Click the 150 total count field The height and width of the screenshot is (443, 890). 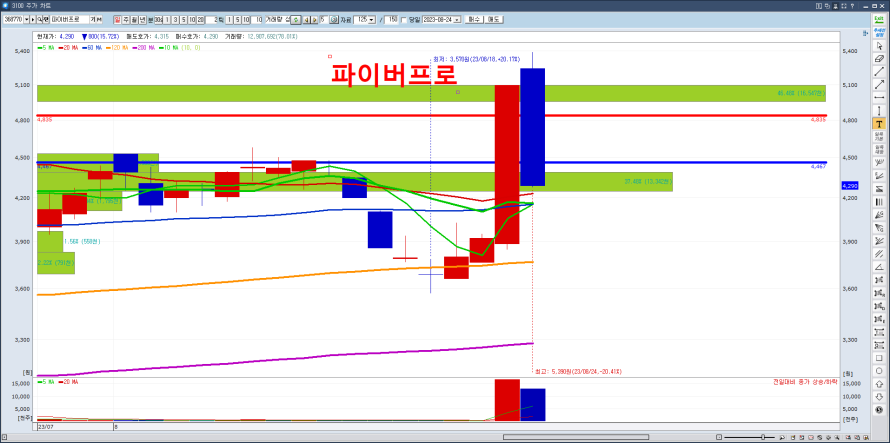(391, 20)
